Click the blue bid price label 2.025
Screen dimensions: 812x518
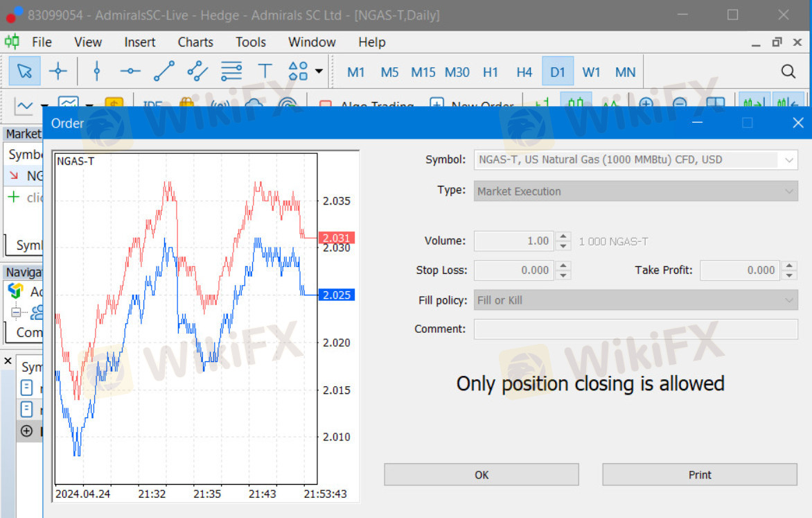point(337,295)
